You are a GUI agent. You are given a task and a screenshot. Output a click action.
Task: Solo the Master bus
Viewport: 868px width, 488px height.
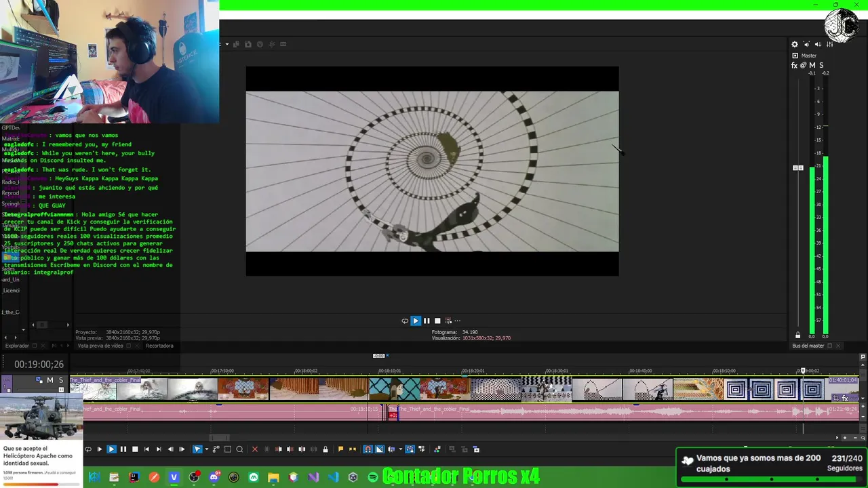(821, 65)
